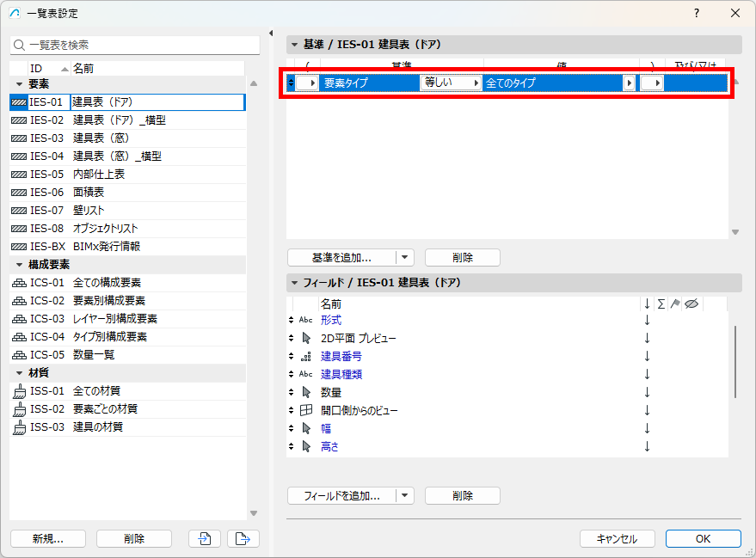756x558 pixels.
Task: Click the arrow icon beside 高さ
Action: coord(306,447)
